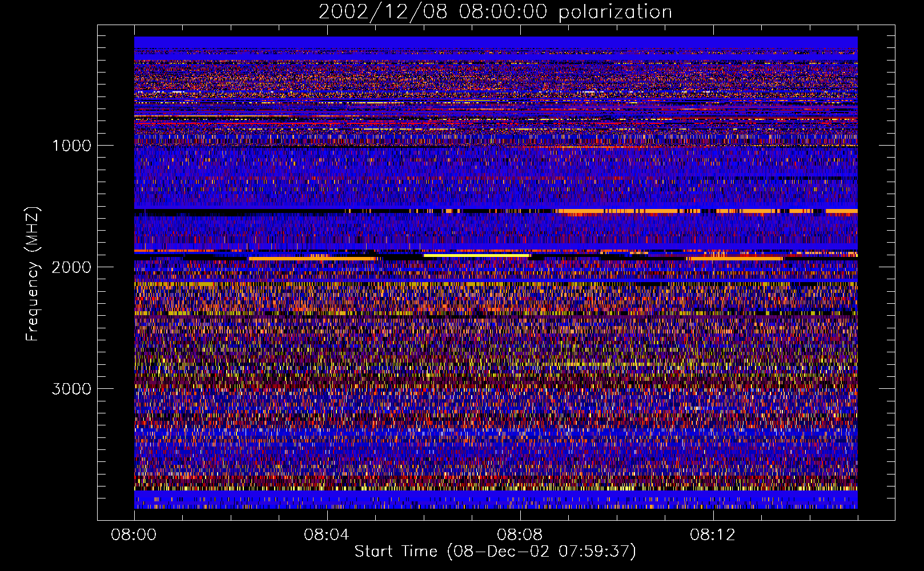Image resolution: width=924 pixels, height=571 pixels.
Task: Click the plot title "2002/12/08 08:00:00 polarization"
Action: [x=495, y=11]
